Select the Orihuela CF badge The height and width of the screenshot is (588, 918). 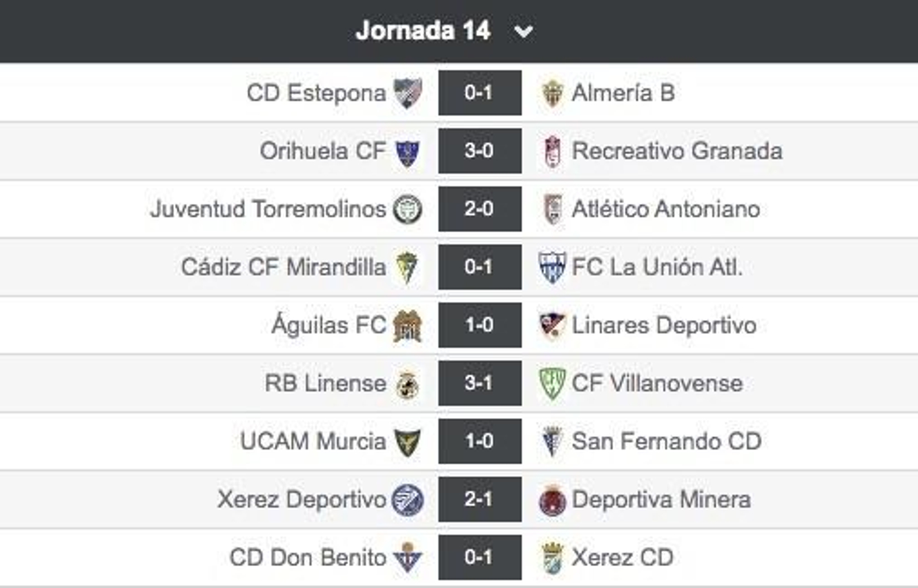409,150
